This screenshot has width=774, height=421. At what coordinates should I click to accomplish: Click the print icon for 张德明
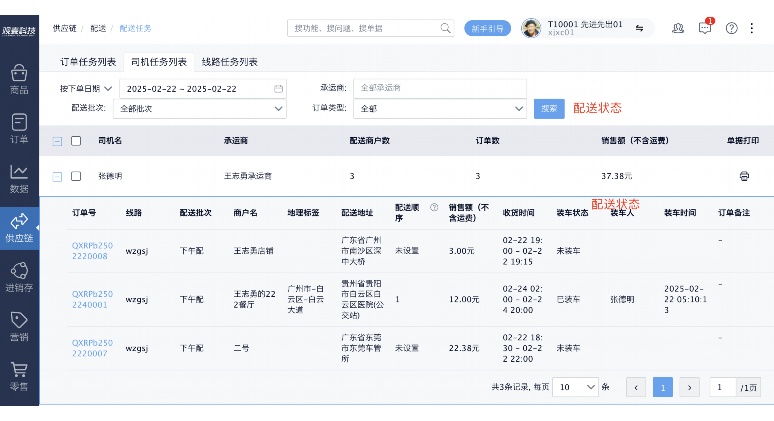point(744,176)
